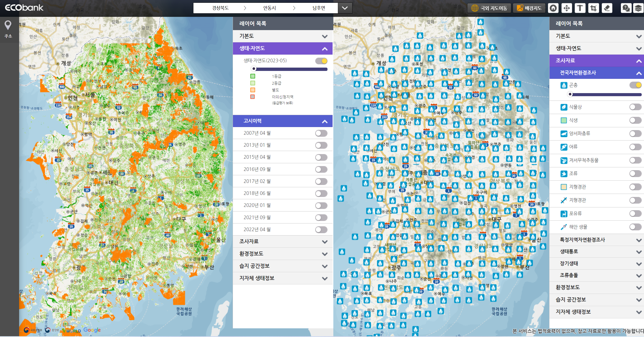Click the 배경지도 button
This screenshot has width=644, height=337.
point(529,8)
